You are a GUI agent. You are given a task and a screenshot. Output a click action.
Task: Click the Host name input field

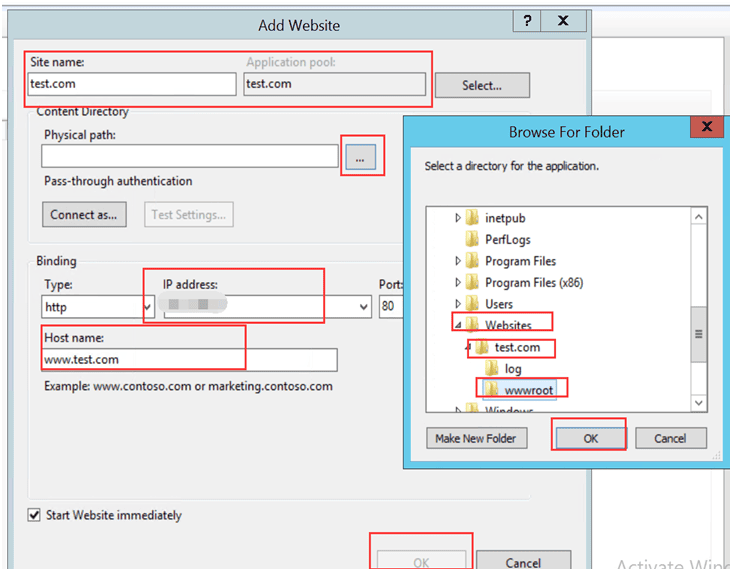190,360
